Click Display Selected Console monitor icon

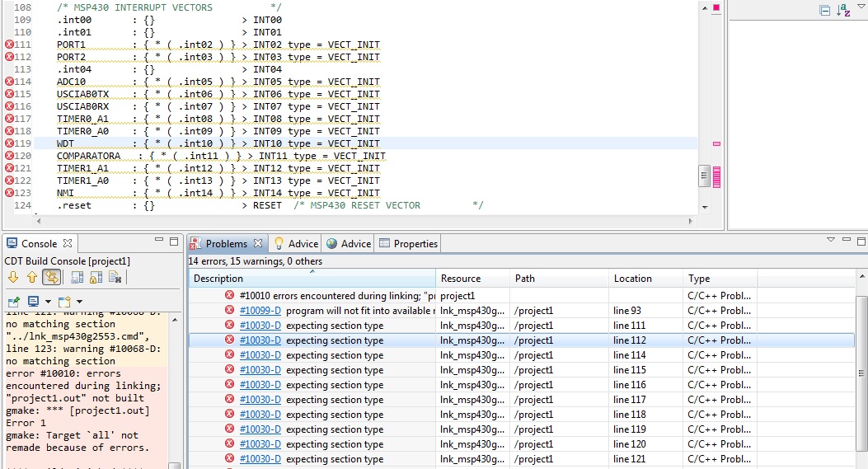33,301
